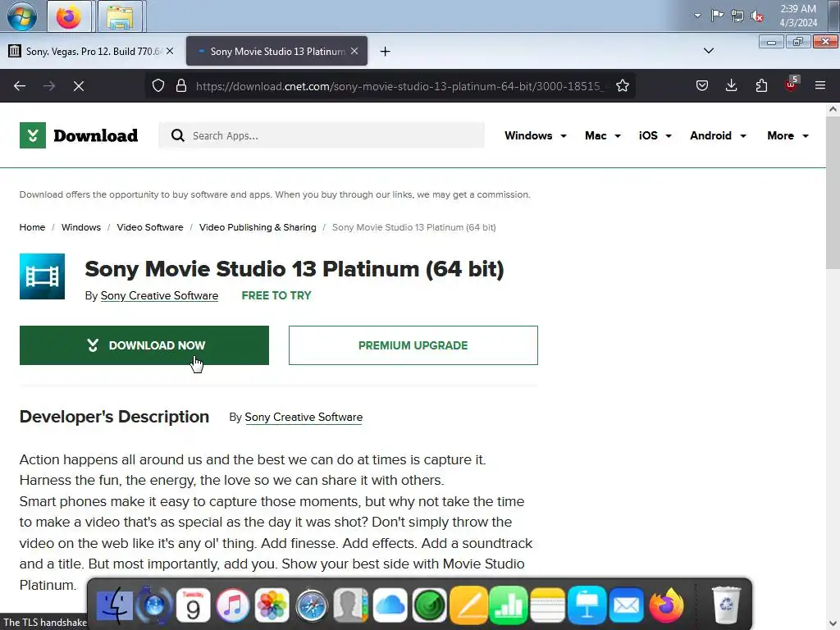
Task: Expand the Windows menu
Action: pos(535,135)
